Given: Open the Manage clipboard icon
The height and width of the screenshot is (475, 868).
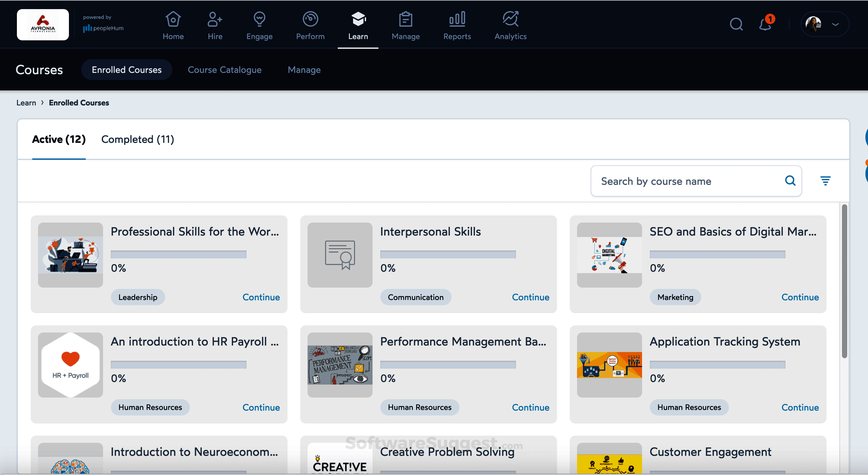Looking at the screenshot, I should click(x=405, y=19).
